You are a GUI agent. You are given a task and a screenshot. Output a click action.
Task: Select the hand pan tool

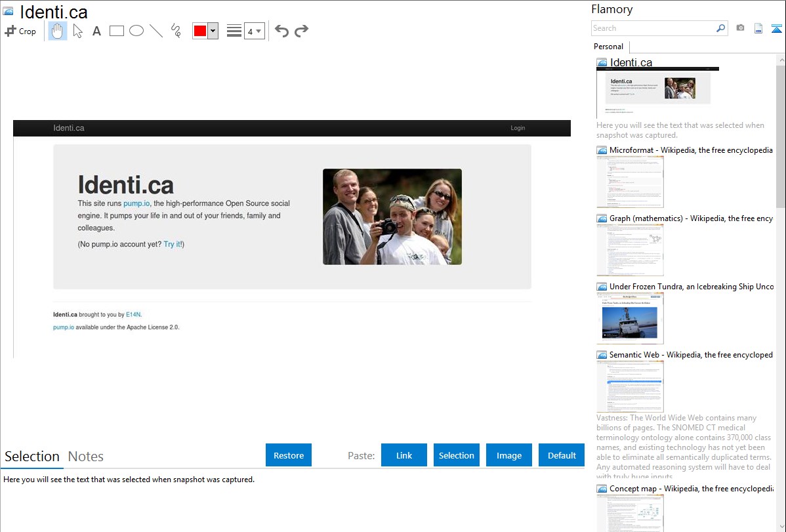[x=57, y=31]
